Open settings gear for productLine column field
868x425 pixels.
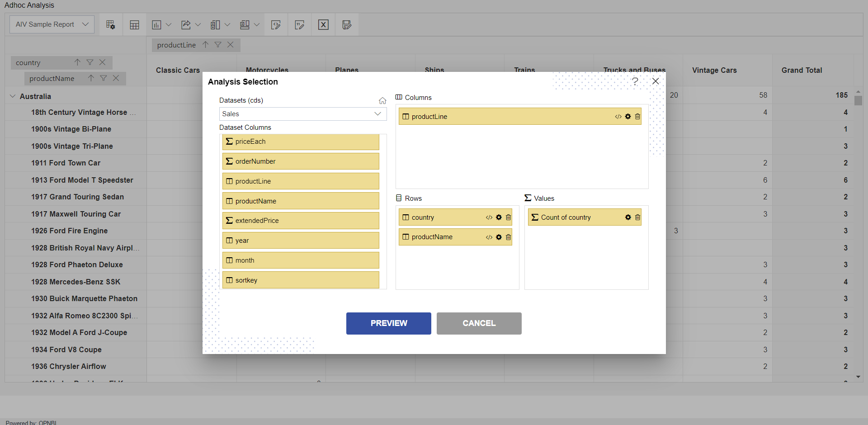[628, 117]
